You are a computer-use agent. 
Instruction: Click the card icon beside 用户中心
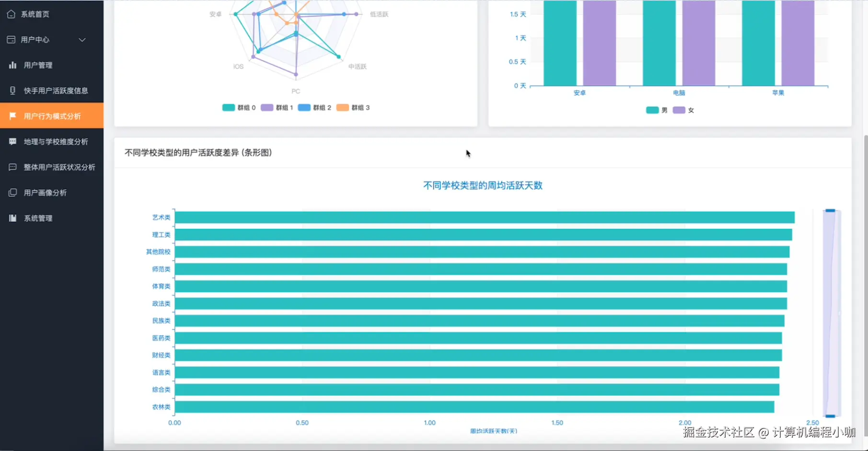pyautogui.click(x=11, y=39)
